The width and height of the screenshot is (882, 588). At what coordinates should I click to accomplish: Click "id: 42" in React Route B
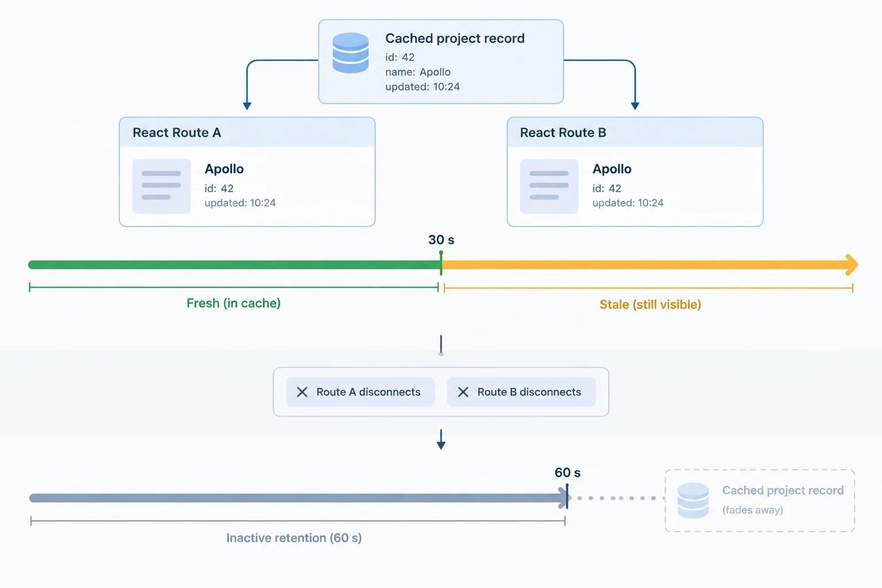(607, 188)
